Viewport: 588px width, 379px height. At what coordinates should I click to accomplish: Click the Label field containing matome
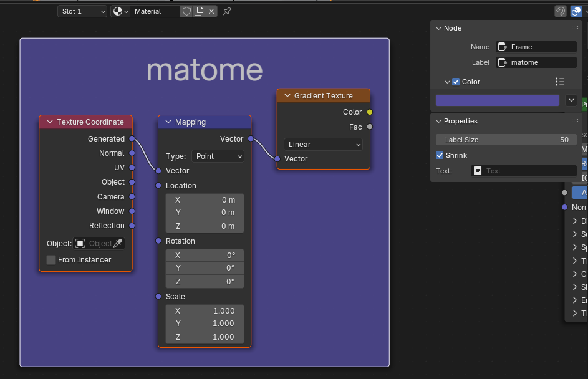coord(536,62)
